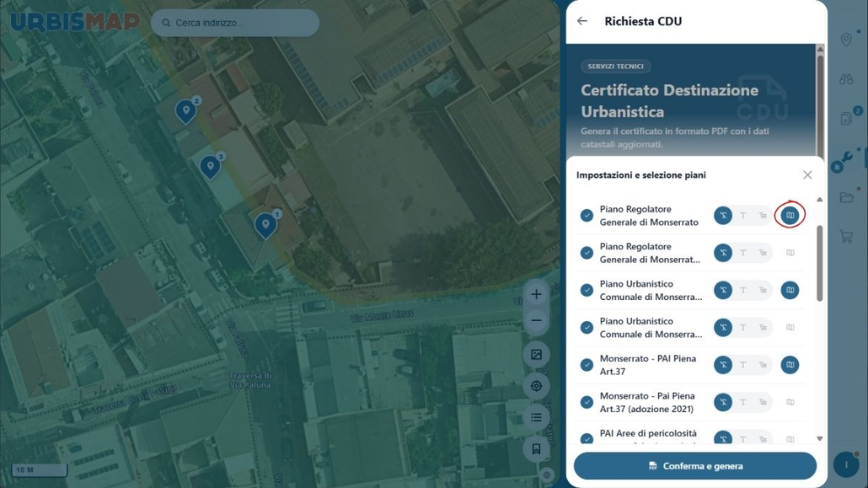Toggle map for Monserrato - PAI Piena Art.37
868x488 pixels.
(790, 365)
